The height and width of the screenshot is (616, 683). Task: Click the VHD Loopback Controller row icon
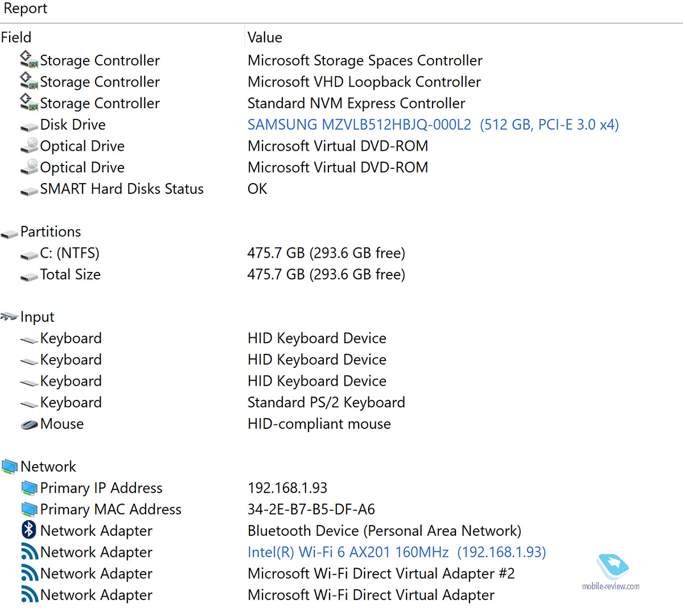[x=29, y=81]
